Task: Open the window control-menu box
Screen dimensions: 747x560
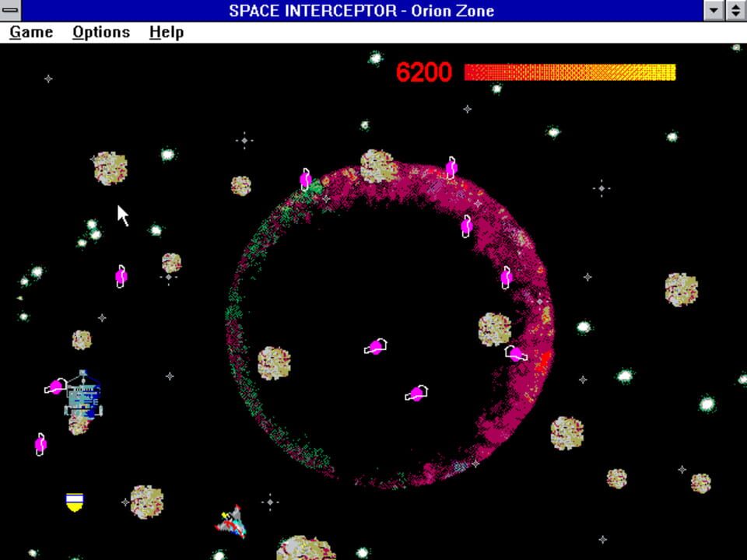Action: click(x=10, y=11)
